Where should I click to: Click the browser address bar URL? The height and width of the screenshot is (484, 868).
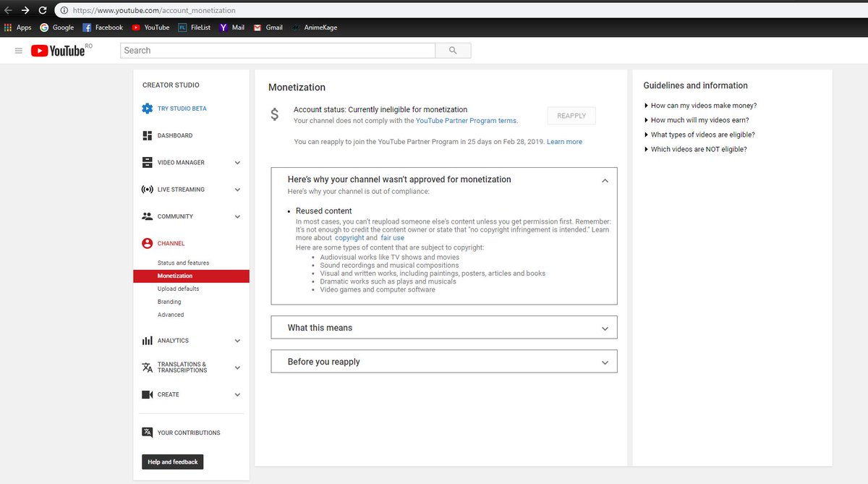pyautogui.click(x=154, y=11)
